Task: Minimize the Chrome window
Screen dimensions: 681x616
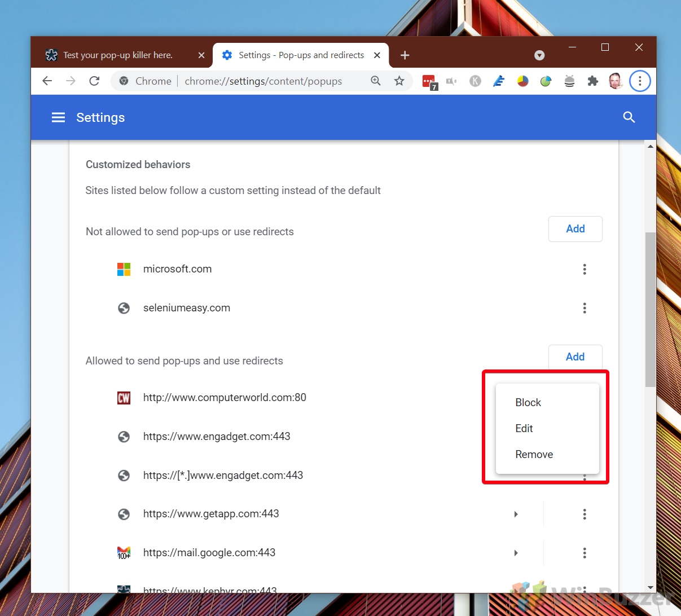Action: coord(572,47)
